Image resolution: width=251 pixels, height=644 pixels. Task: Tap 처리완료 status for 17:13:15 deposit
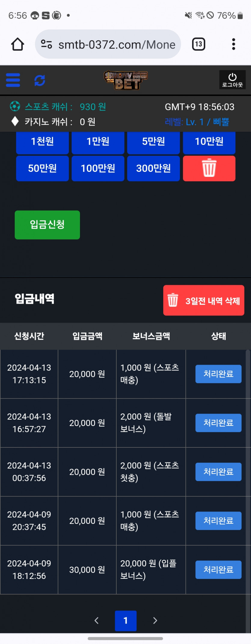[218, 374]
